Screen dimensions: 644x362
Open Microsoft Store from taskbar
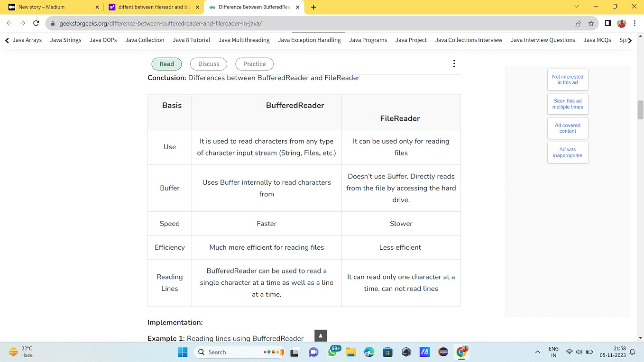click(387, 352)
